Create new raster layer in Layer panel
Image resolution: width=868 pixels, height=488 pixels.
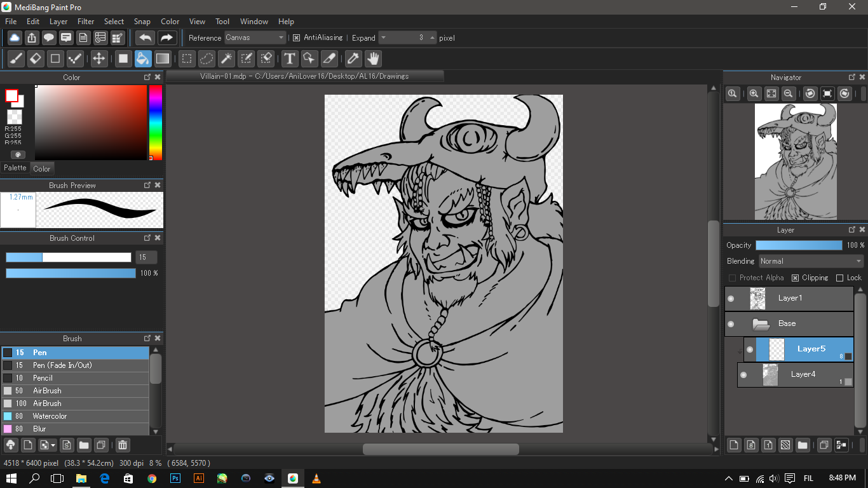(x=734, y=445)
